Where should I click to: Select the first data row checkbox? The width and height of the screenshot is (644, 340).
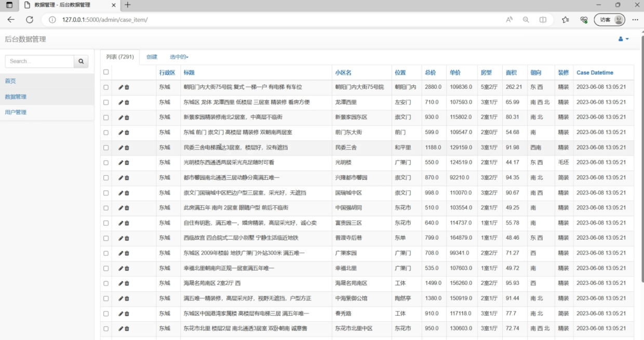pos(106,87)
